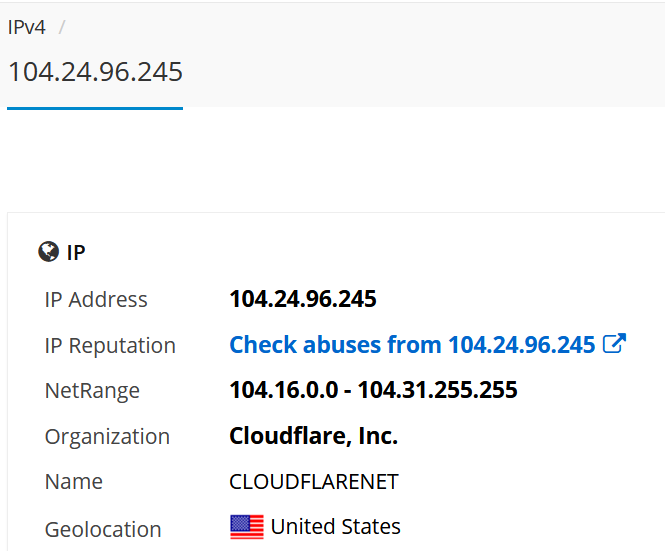
Task: Click the IP Address field label
Action: (x=96, y=299)
